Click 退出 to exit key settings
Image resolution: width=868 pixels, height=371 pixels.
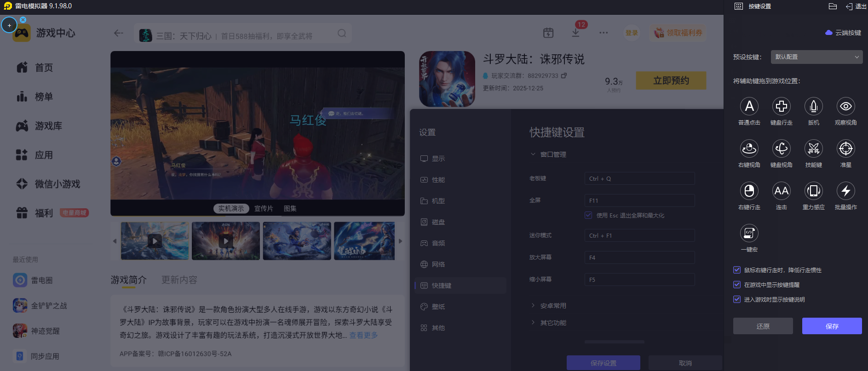coord(856,6)
